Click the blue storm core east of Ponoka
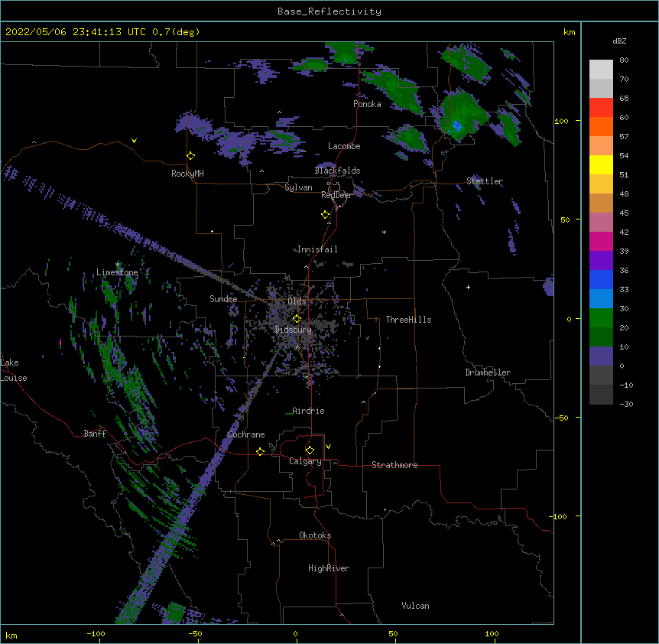The image size is (659, 644). [x=457, y=125]
